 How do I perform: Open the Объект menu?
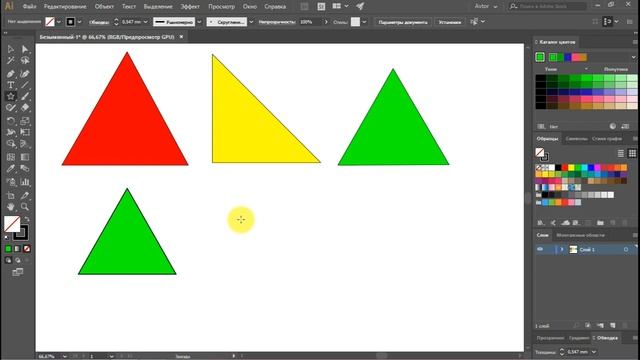[104, 7]
